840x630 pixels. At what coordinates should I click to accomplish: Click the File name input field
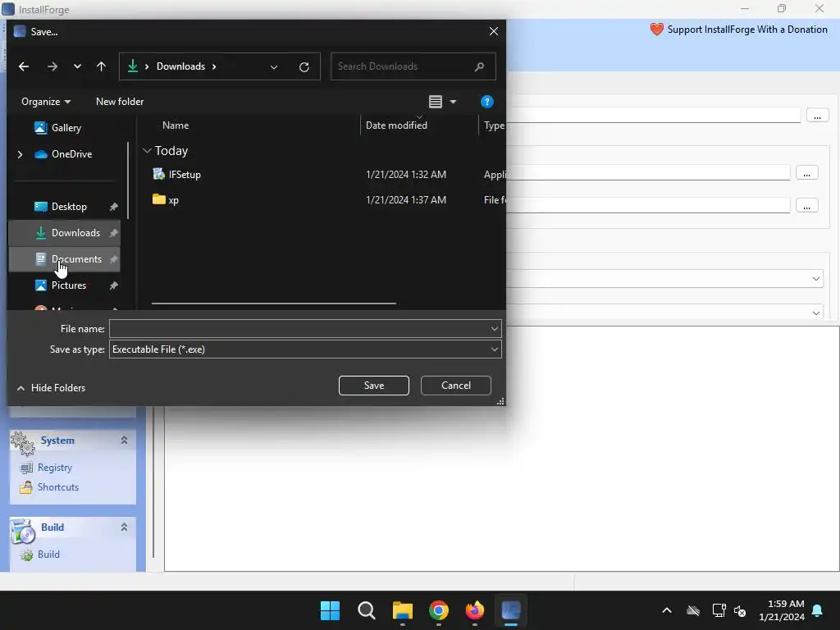coord(299,329)
